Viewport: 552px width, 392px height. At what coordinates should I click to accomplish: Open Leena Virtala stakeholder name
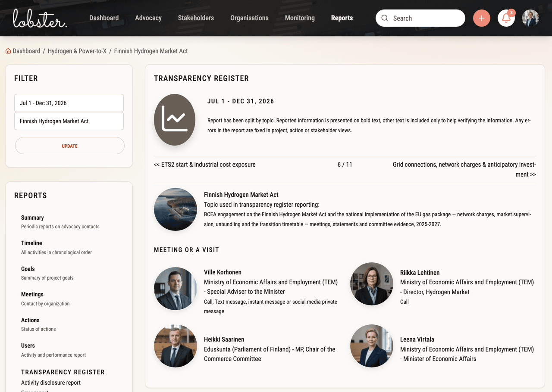[x=417, y=339]
